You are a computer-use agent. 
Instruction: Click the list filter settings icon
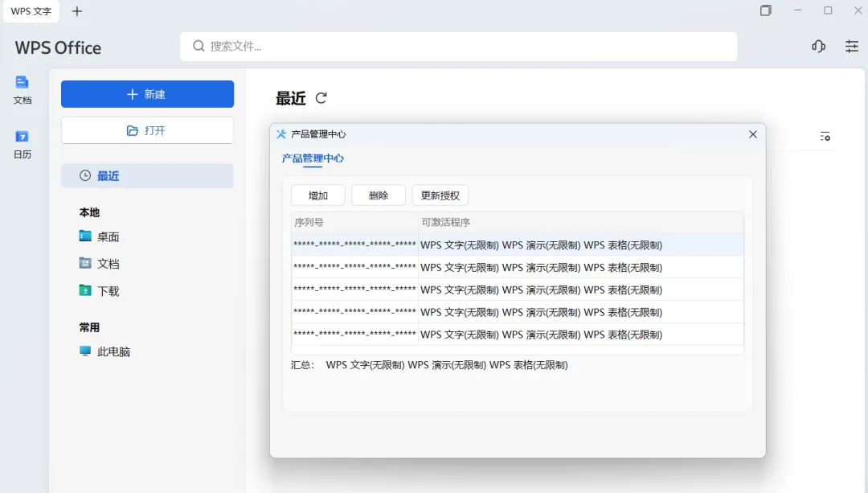tap(825, 136)
